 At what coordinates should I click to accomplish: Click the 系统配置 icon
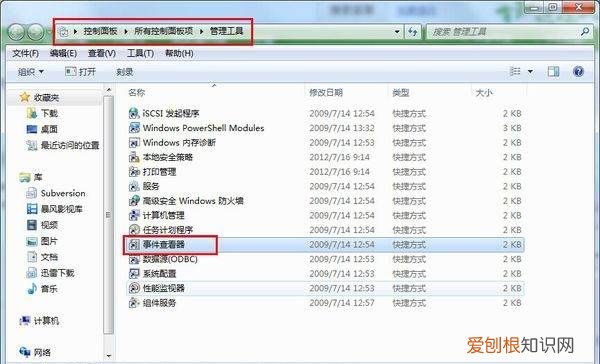pyautogui.click(x=134, y=274)
